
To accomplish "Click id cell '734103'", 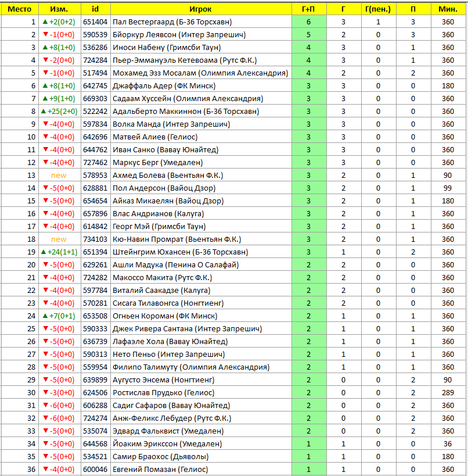I will 95,239.
